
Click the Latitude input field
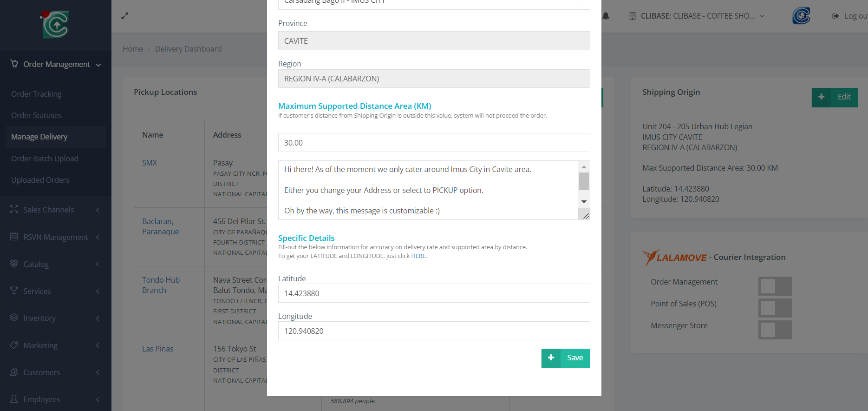[434, 293]
